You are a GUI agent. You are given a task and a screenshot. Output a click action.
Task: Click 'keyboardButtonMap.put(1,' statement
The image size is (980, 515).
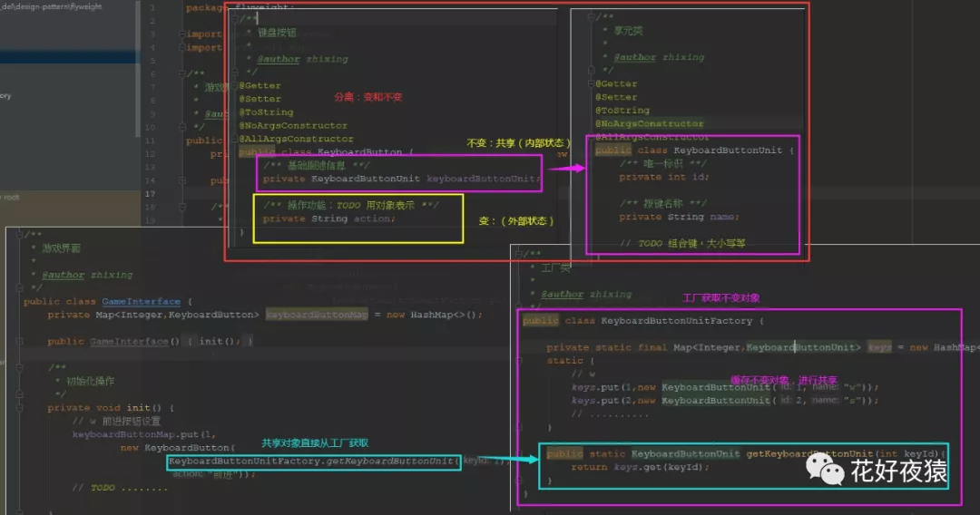click(143, 433)
